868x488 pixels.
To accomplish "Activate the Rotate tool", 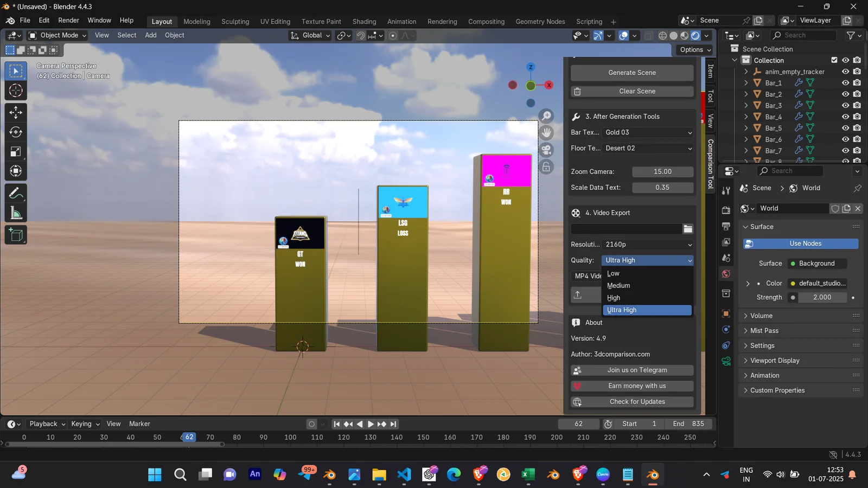I will [x=15, y=132].
